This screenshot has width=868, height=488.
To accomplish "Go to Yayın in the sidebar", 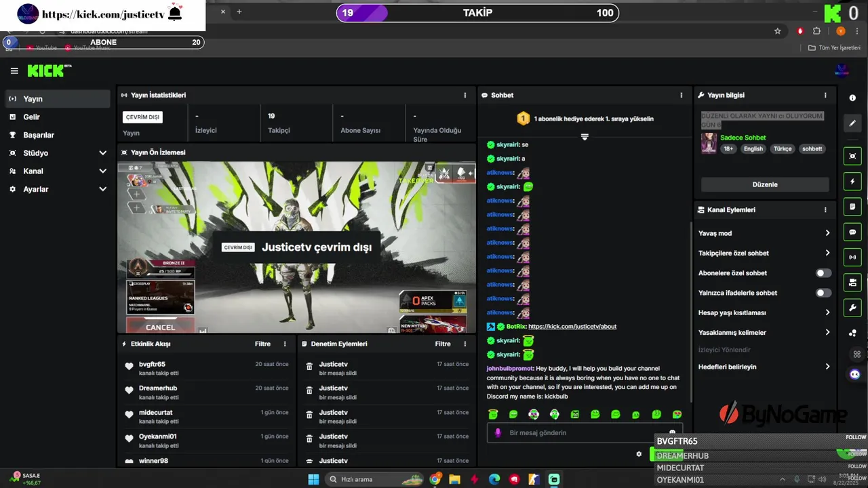I will click(58, 99).
